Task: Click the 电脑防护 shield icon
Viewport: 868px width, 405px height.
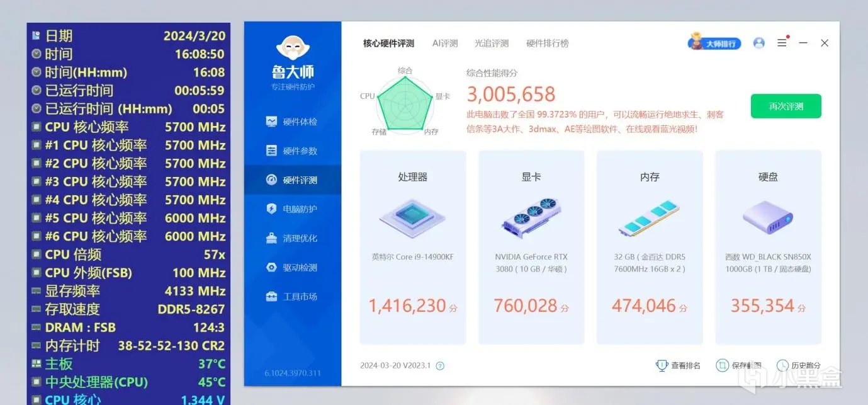Action: coord(271,209)
